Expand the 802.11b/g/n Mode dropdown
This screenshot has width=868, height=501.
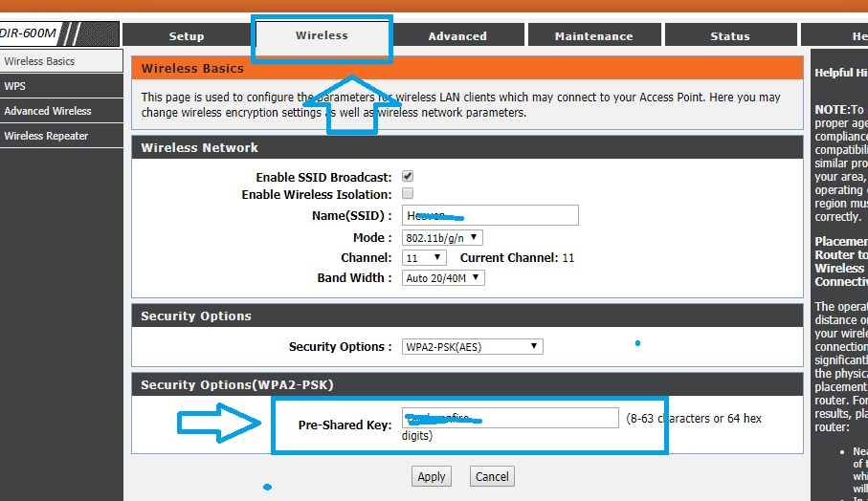[442, 237]
